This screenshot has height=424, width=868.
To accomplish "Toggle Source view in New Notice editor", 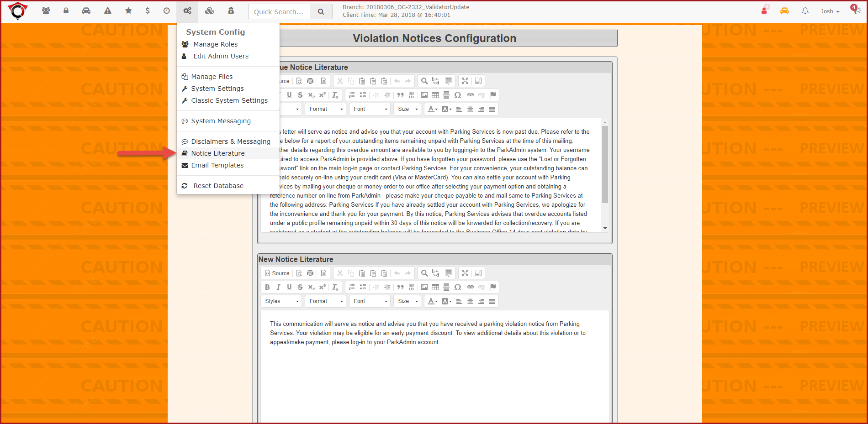I will point(277,273).
